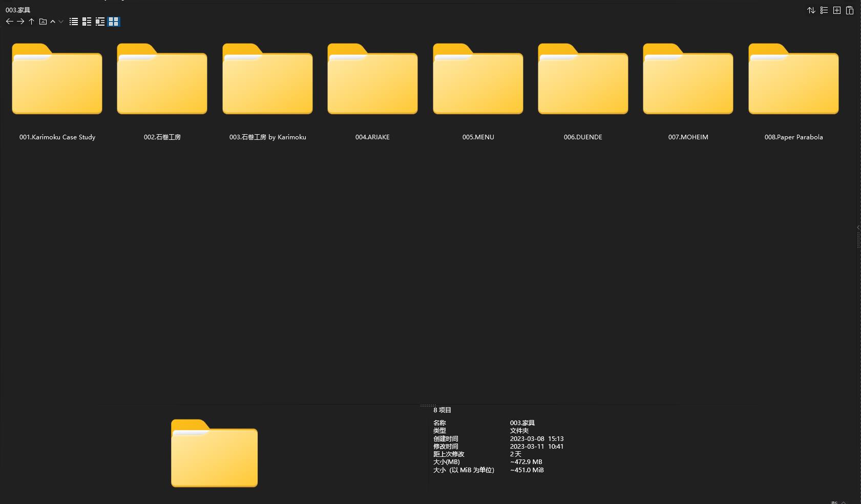Click the 文件夹 type value
The image size is (861, 504).
(x=519, y=431)
